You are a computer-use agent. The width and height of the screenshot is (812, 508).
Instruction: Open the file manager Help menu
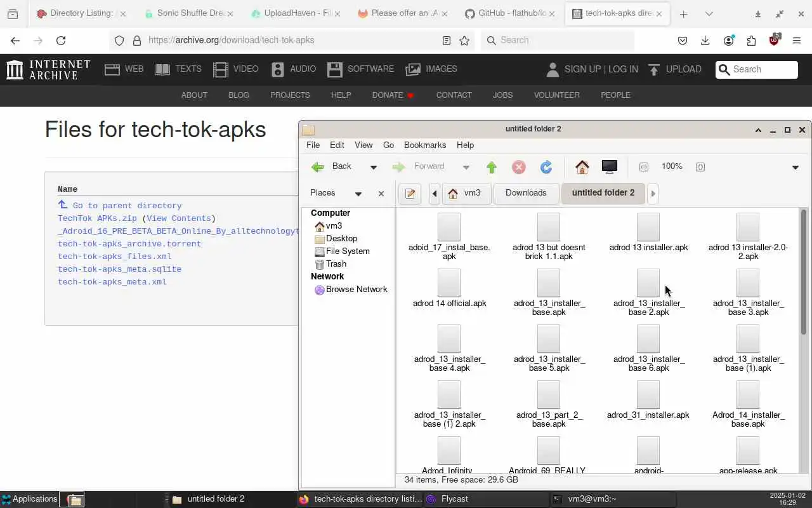(465, 145)
